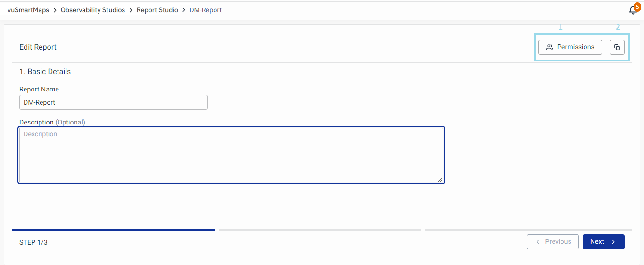This screenshot has width=644, height=265.
Task: Click the Previous step button
Action: click(553, 242)
